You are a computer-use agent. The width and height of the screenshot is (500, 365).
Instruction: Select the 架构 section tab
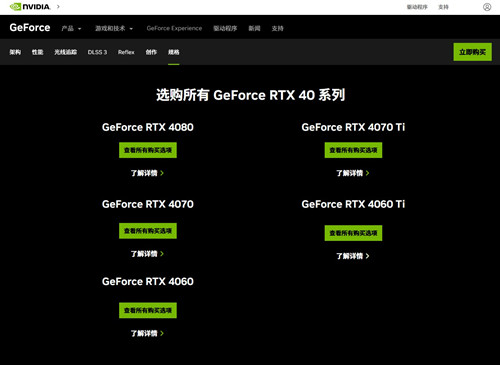15,52
